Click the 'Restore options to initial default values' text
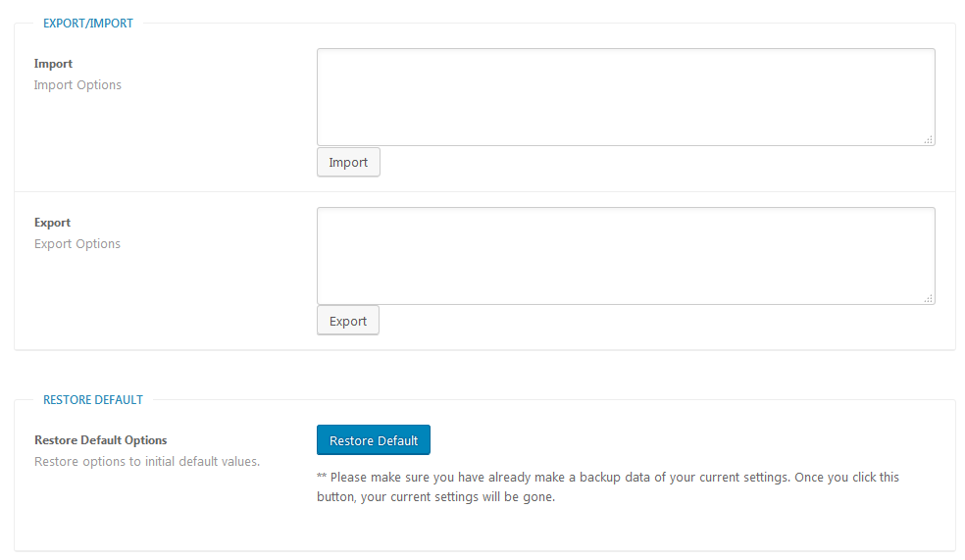 point(147,462)
